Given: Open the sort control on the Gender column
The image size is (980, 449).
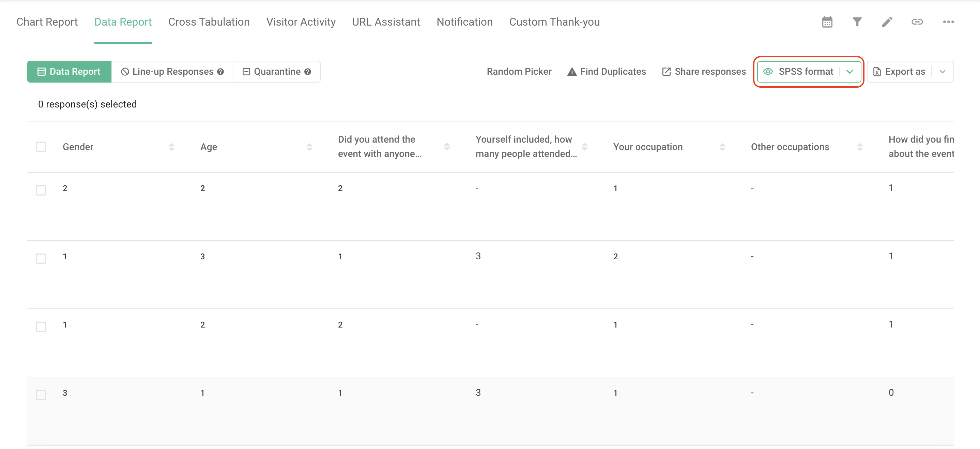Looking at the screenshot, I should [x=172, y=146].
